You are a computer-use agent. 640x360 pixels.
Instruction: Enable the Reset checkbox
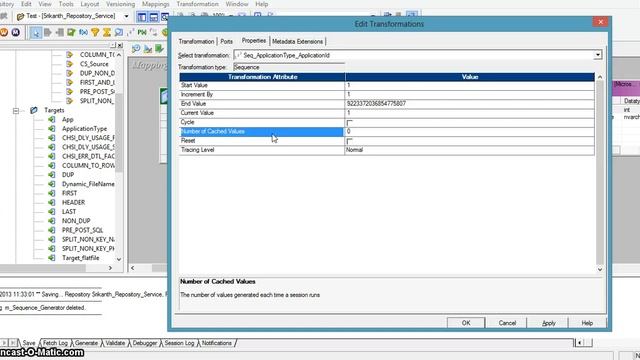tap(349, 141)
